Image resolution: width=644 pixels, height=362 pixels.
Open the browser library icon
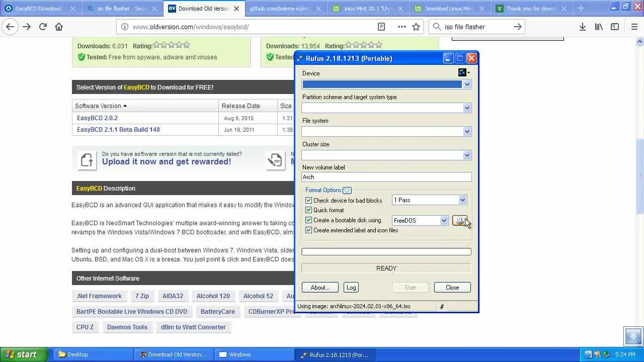click(599, 27)
